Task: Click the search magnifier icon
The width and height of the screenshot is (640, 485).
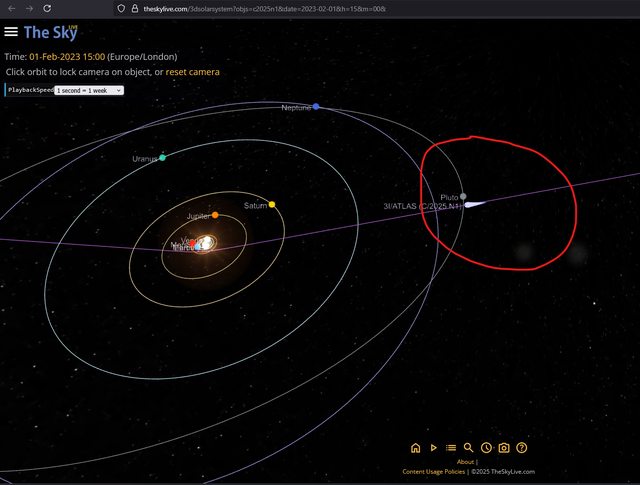Action: [x=469, y=448]
